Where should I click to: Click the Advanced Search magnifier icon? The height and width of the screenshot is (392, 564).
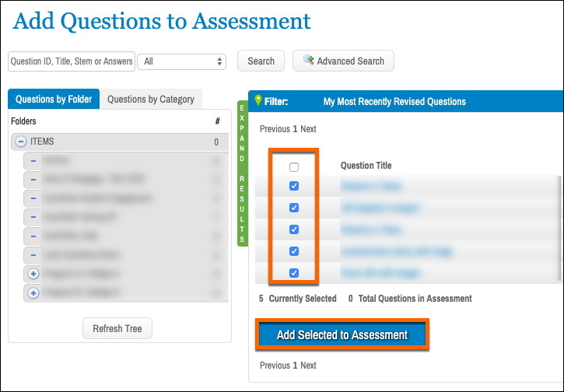click(x=309, y=60)
